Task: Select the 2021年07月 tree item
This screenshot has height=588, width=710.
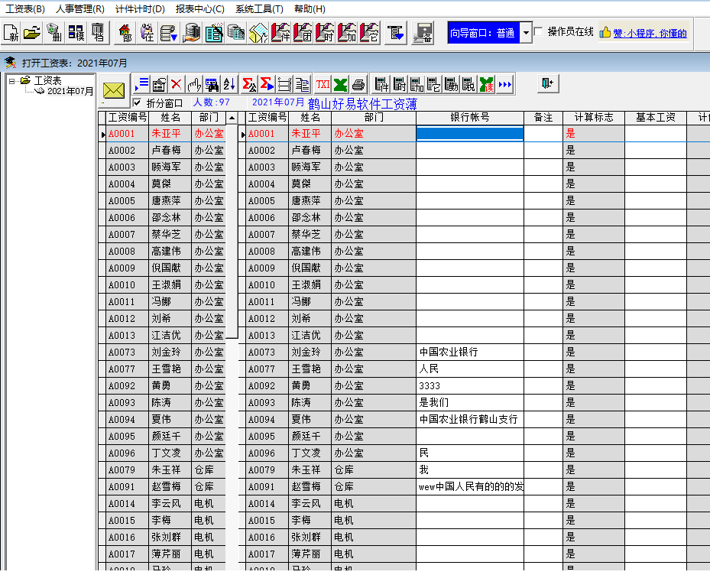Action: coord(70,91)
